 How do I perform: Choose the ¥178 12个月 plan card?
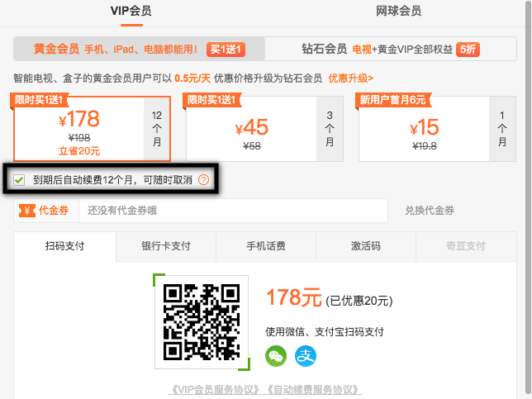pos(92,129)
